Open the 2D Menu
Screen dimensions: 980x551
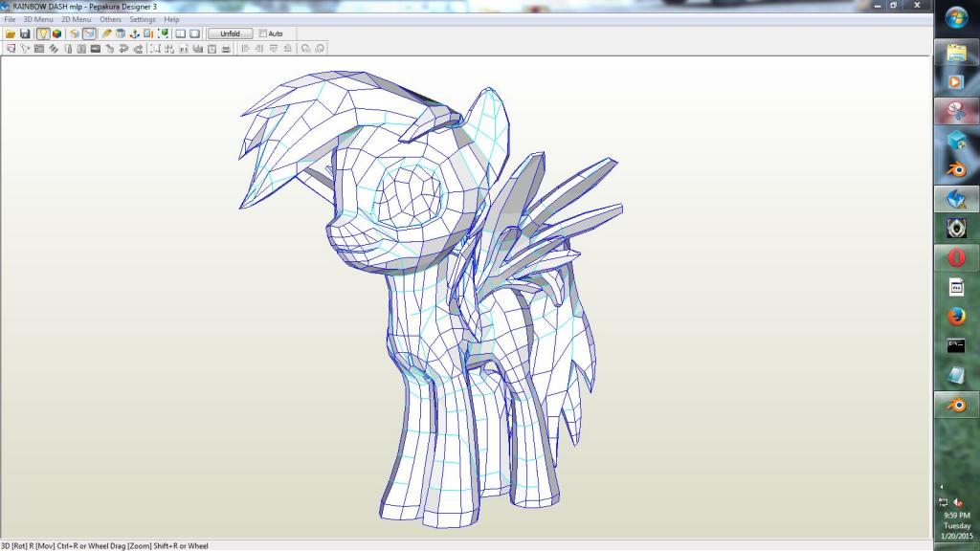pyautogui.click(x=77, y=19)
